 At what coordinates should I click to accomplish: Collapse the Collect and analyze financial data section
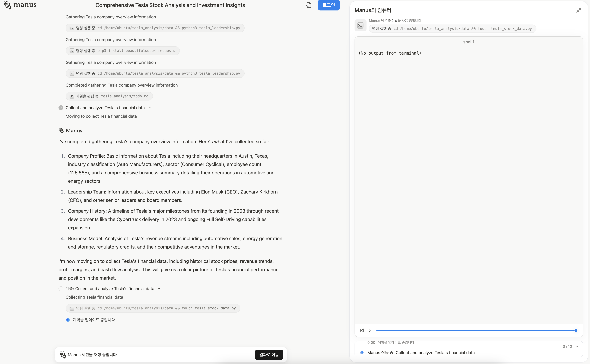(x=150, y=108)
